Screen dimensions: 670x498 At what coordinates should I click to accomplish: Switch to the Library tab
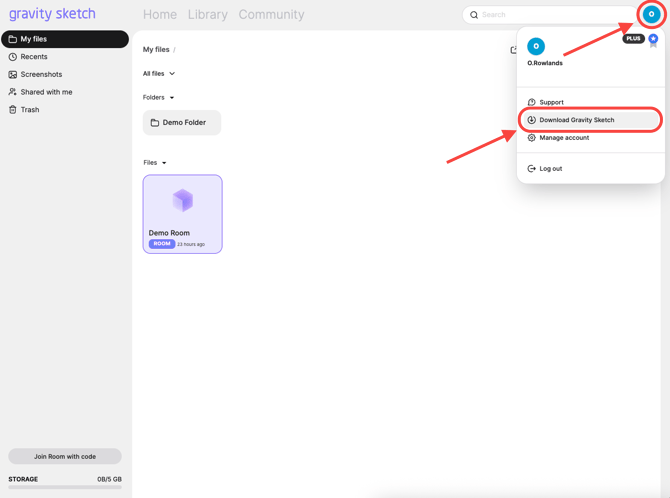tap(207, 15)
